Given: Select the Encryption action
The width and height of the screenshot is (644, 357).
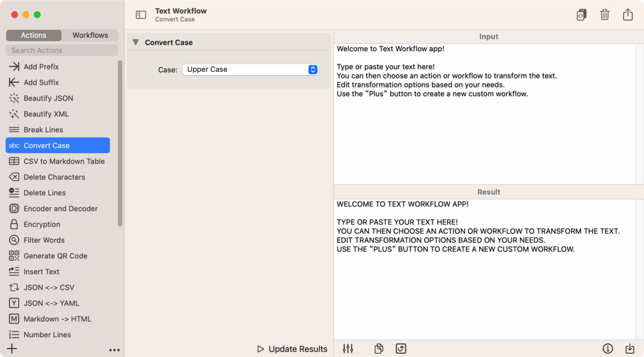Looking at the screenshot, I should pos(58,224).
